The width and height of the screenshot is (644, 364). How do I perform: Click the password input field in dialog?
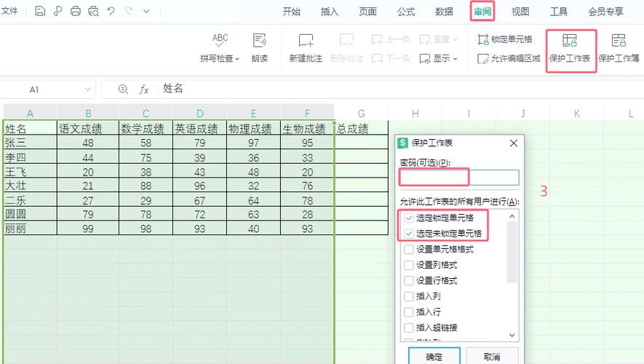460,178
